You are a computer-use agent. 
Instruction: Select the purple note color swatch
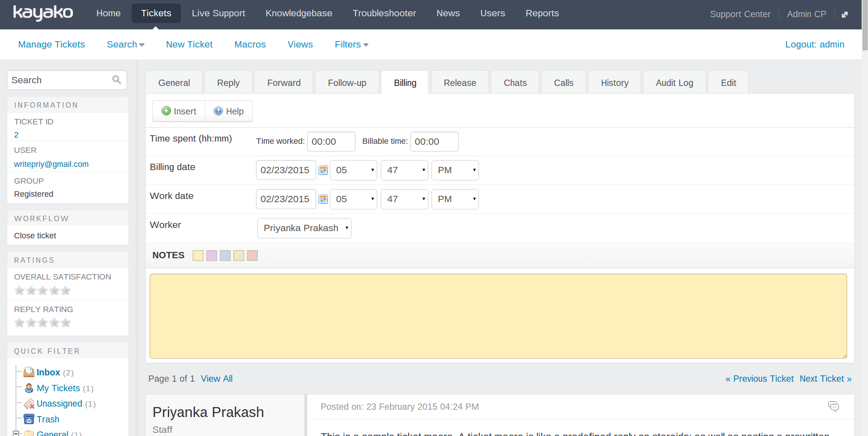pos(212,256)
